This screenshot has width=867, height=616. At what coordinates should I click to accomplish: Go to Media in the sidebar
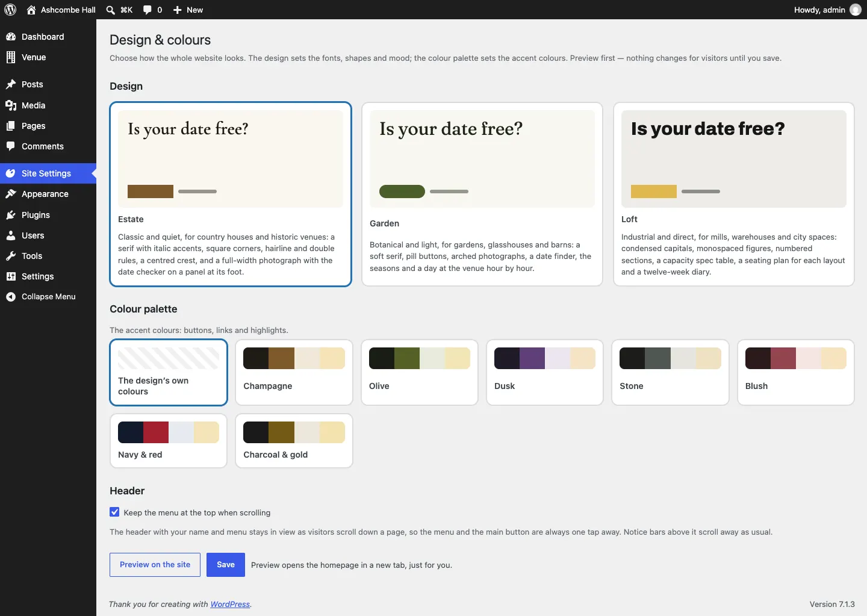pyautogui.click(x=48, y=105)
